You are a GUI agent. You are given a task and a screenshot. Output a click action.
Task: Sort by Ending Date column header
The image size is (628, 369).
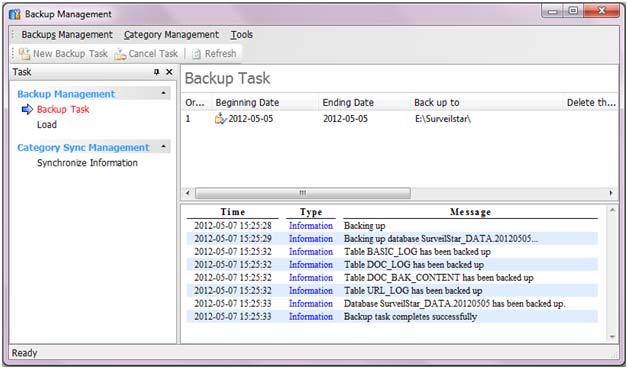click(x=348, y=103)
